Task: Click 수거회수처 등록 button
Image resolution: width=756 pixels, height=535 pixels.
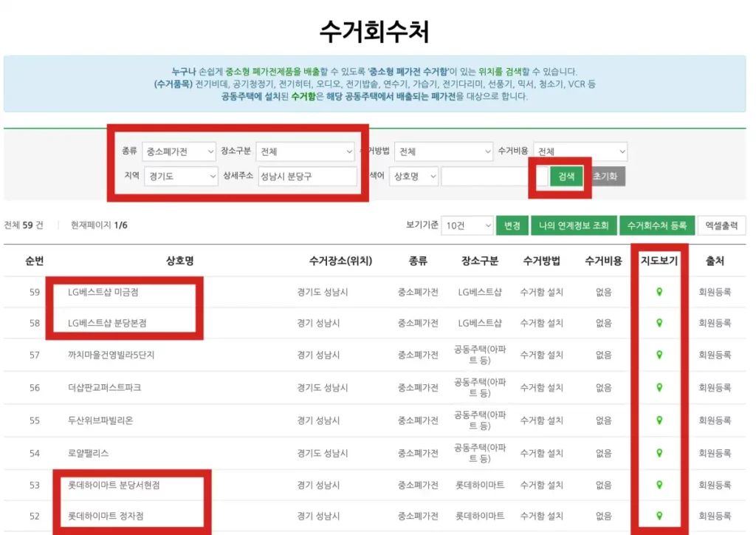Action: [656, 225]
